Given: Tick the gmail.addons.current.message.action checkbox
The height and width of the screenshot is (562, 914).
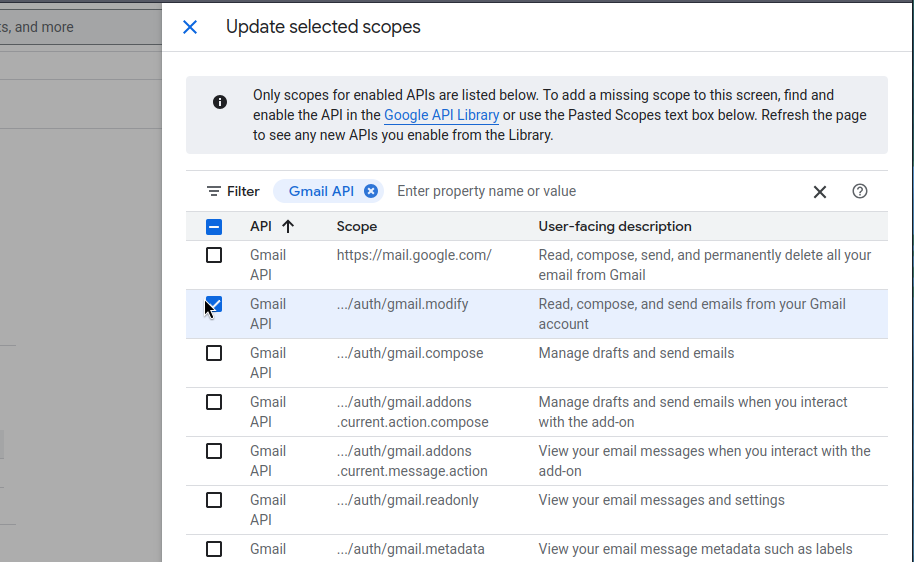Looking at the screenshot, I should tap(214, 451).
